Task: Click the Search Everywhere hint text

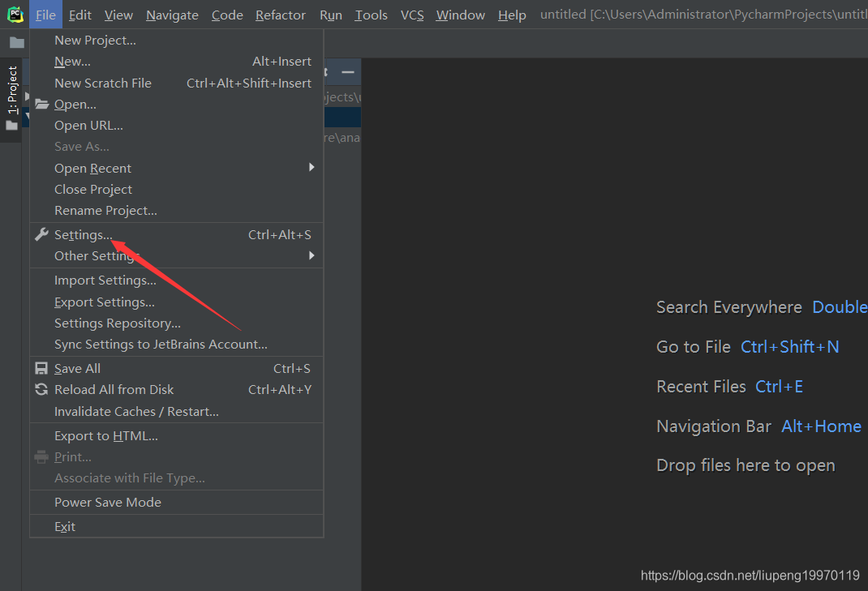Action: [729, 307]
